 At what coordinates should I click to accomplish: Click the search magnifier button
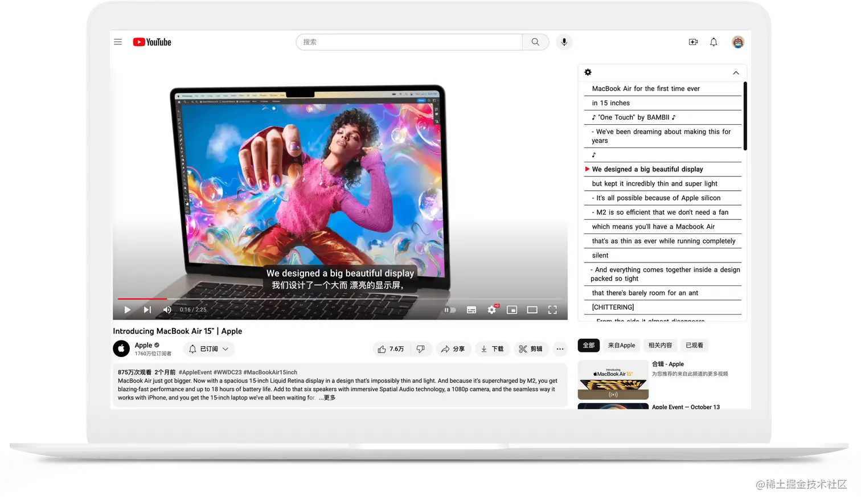pos(535,42)
